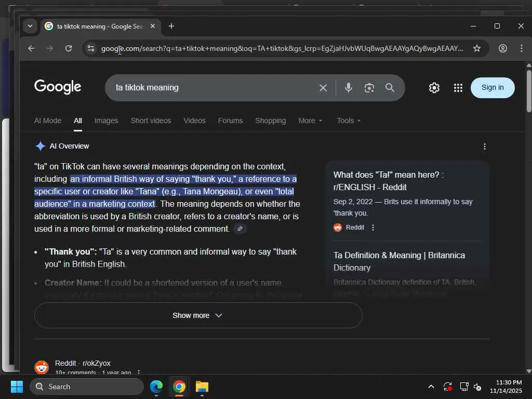The image size is (532, 399).
Task: Switch to AI Mode tab
Action: click(47, 121)
